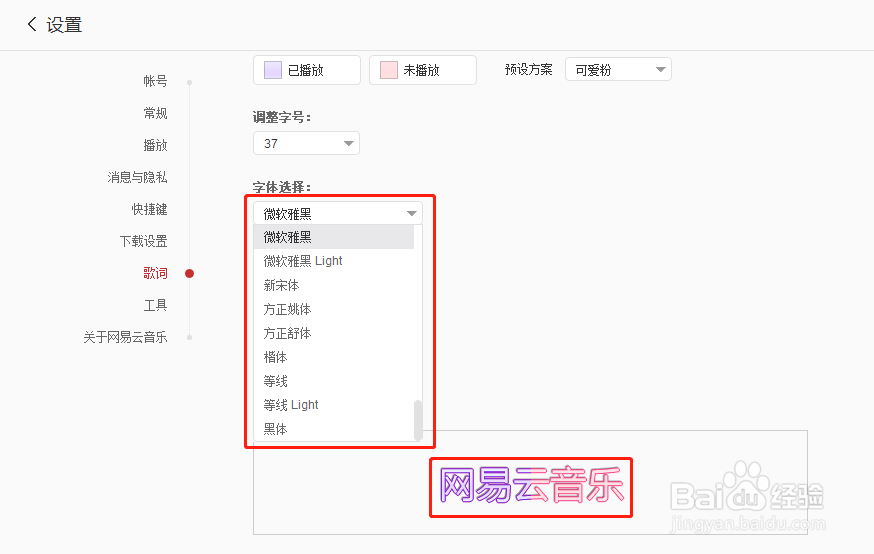Select the 歌词 section in sidebar
This screenshot has height=554, width=874.
[155, 273]
